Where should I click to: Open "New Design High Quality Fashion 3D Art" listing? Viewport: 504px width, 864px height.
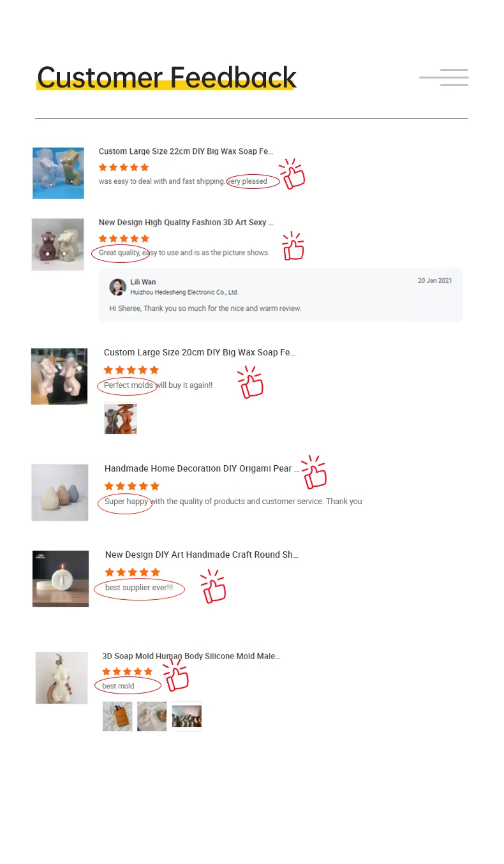186,222
